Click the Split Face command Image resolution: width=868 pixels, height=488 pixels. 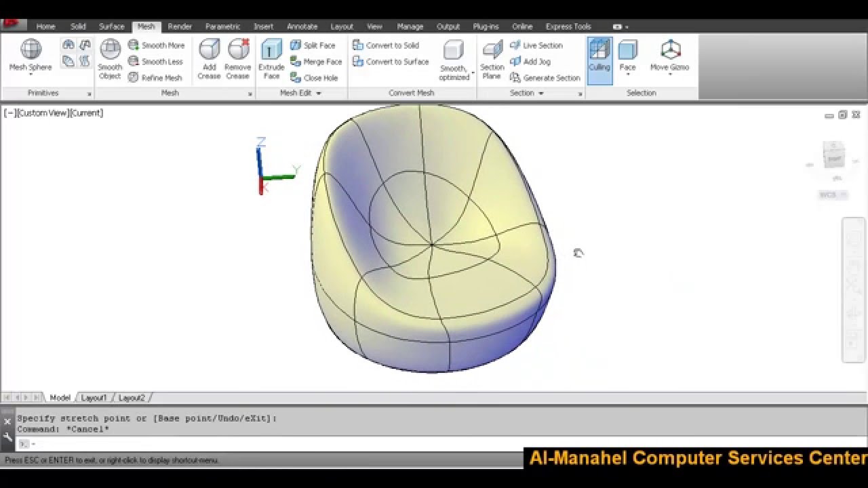313,45
